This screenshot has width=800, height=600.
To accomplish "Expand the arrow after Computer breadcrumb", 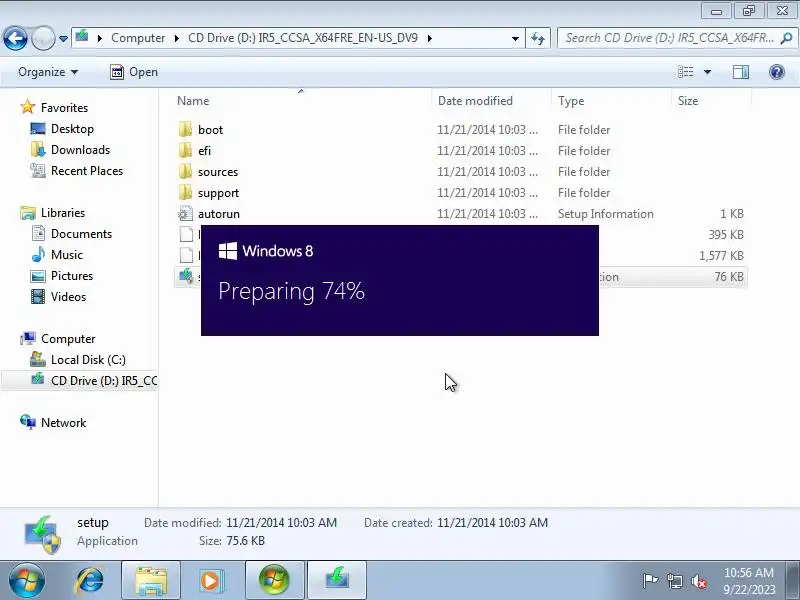I will [x=177, y=38].
